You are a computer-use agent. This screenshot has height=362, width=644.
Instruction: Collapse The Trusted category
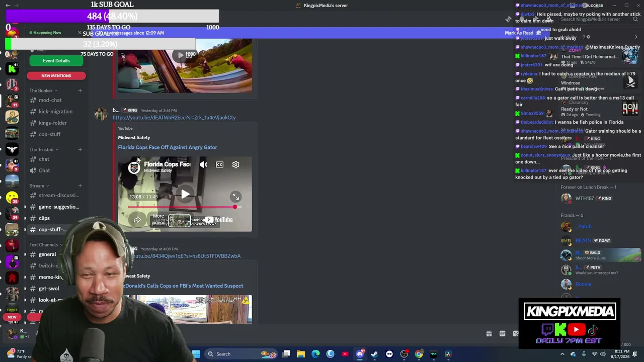tap(44, 149)
